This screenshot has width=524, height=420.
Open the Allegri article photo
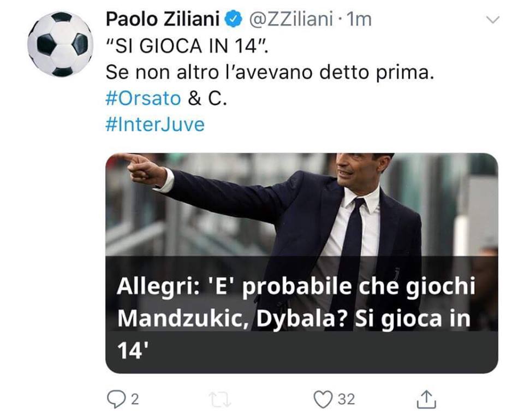301,205
